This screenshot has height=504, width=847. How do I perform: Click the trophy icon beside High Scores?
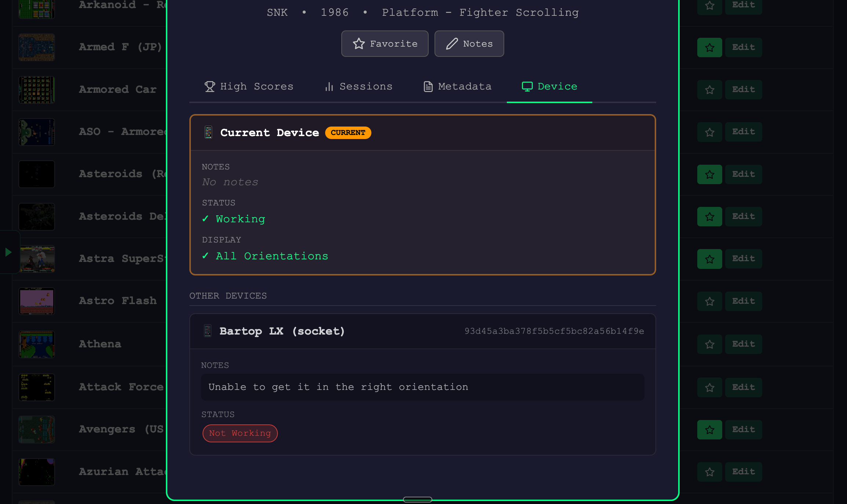click(x=210, y=87)
